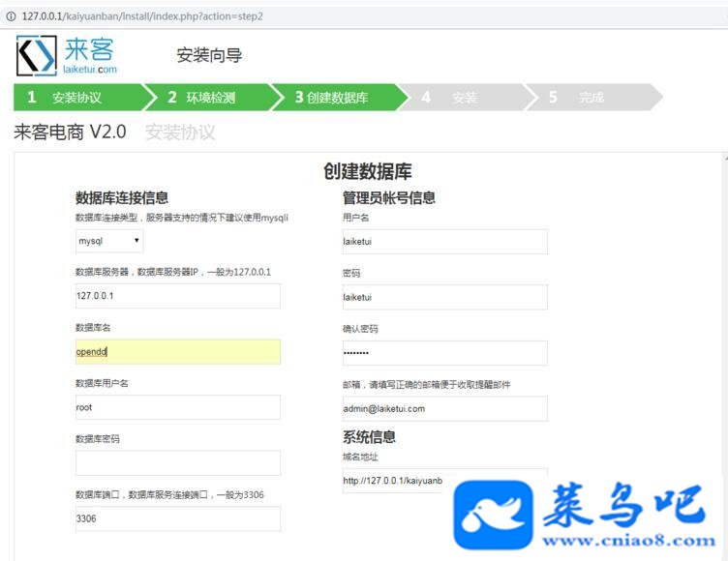728x561 pixels.
Task: Click the 数据库密码 label
Action: [x=98, y=439]
